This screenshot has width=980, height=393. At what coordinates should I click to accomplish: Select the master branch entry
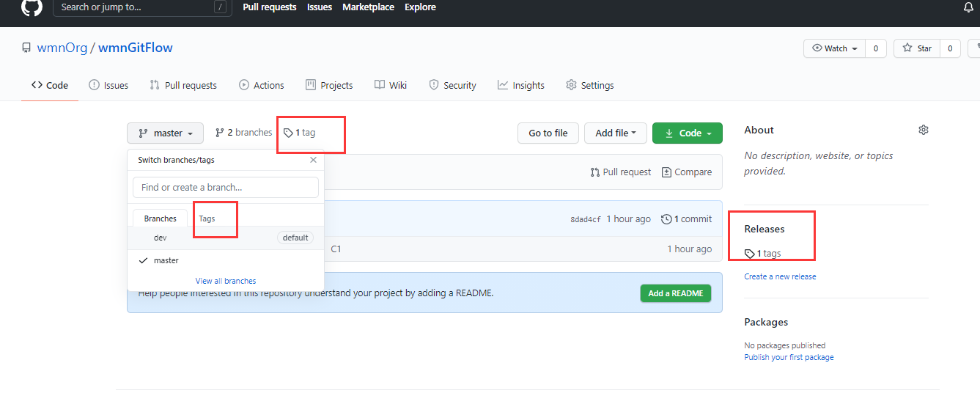[226, 260]
